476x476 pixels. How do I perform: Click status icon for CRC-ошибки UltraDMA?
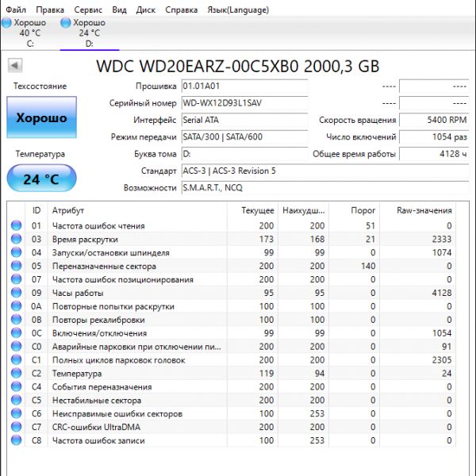(x=16, y=428)
